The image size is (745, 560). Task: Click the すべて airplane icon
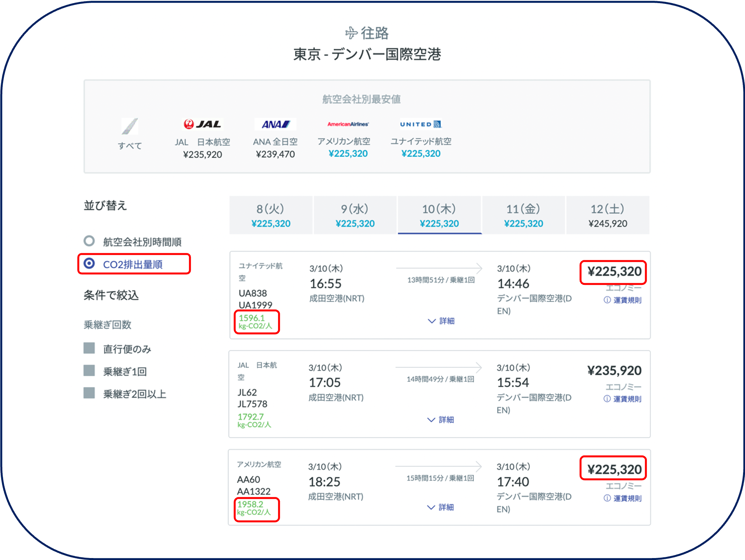(x=130, y=126)
